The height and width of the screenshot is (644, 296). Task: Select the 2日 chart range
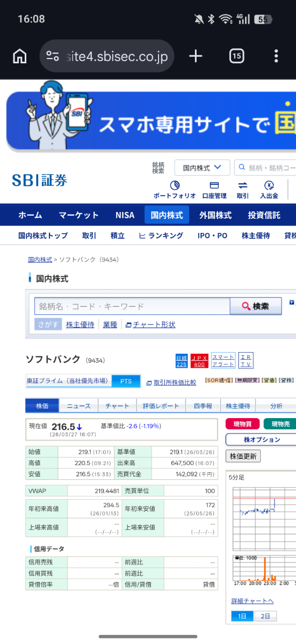click(265, 616)
